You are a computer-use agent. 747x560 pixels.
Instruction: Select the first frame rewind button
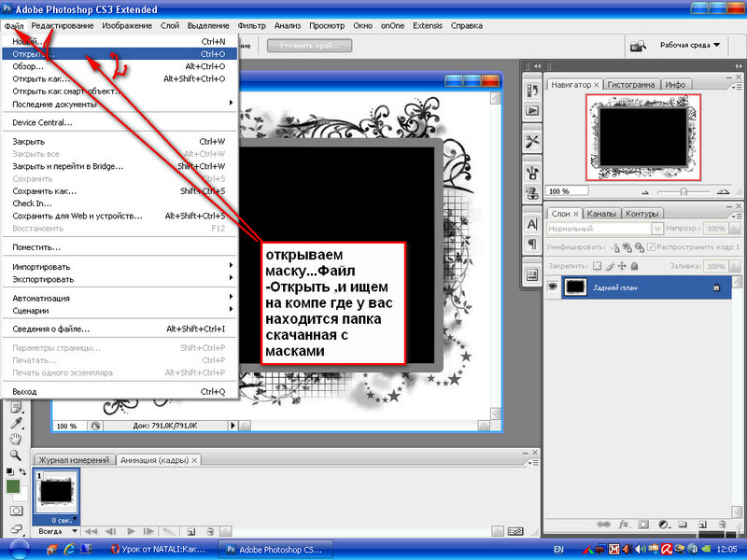pyautogui.click(x=91, y=531)
